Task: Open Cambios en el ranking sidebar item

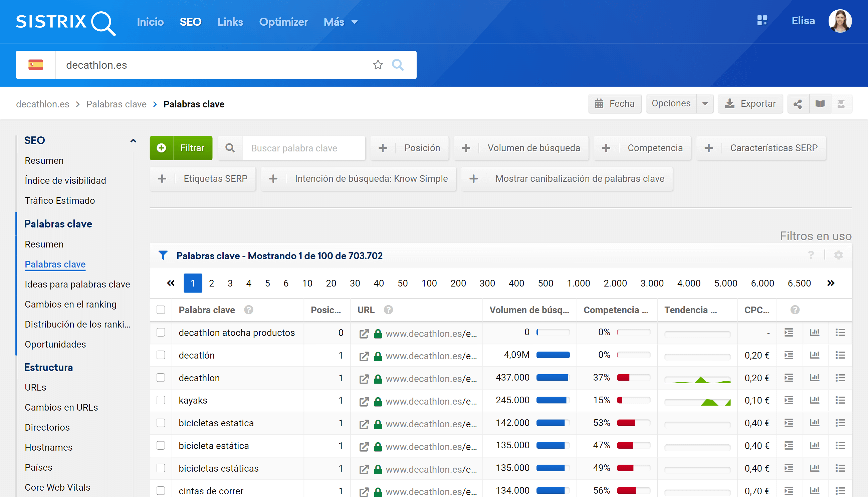Action: [x=70, y=304]
